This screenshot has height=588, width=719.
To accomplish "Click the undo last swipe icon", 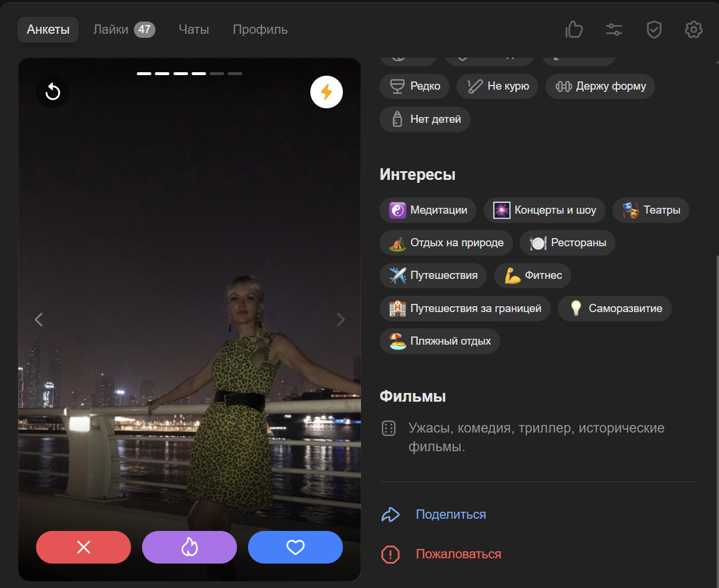I will [53, 92].
